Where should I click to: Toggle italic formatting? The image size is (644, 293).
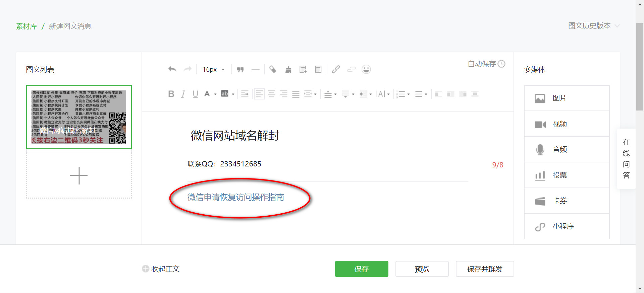pos(183,94)
